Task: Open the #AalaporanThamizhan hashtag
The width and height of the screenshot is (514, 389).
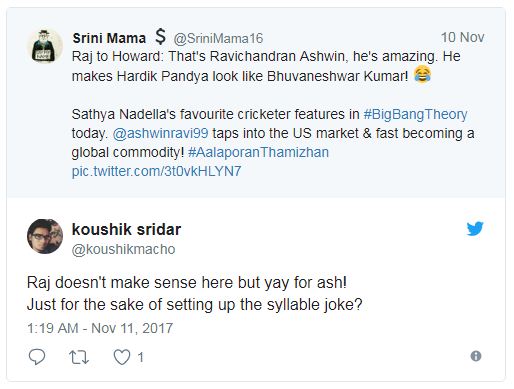Action: 258,152
